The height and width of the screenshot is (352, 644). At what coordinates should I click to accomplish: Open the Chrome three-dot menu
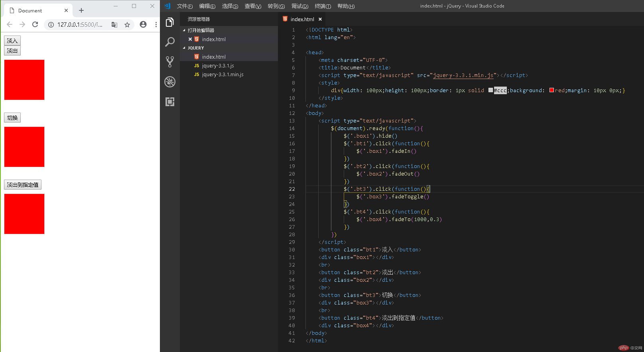click(x=156, y=24)
